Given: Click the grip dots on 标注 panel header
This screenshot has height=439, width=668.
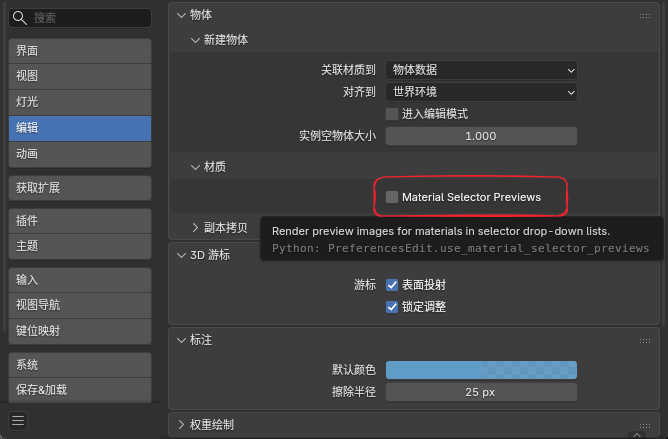Looking at the screenshot, I should tap(645, 340).
